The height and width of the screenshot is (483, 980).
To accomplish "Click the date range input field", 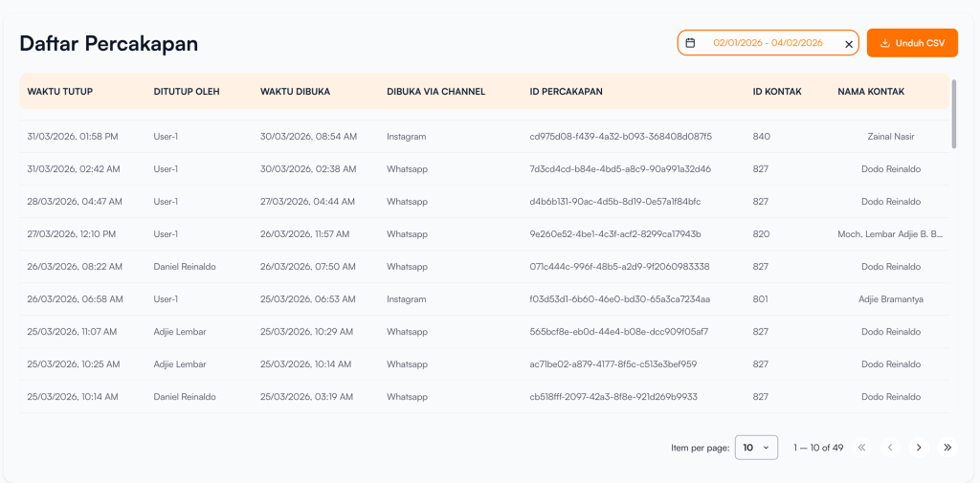I will pyautogui.click(x=768, y=43).
